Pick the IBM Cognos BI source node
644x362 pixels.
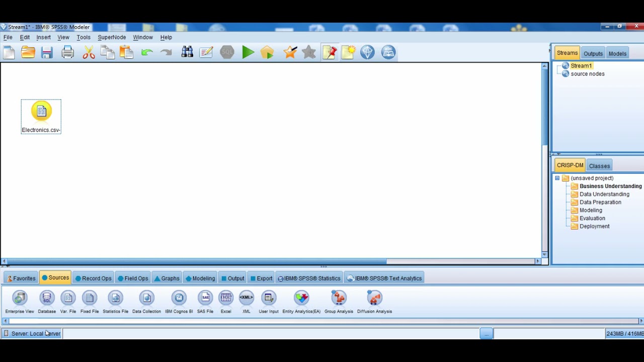(x=179, y=302)
